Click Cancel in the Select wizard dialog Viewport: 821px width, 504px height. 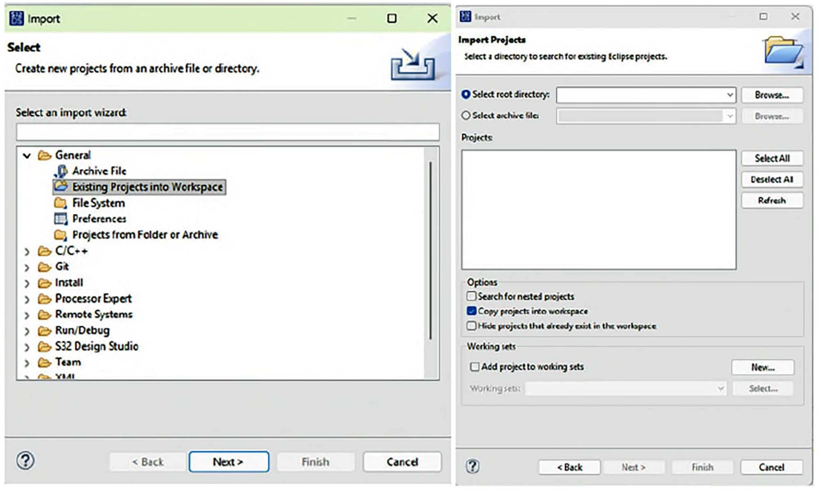pyautogui.click(x=402, y=462)
